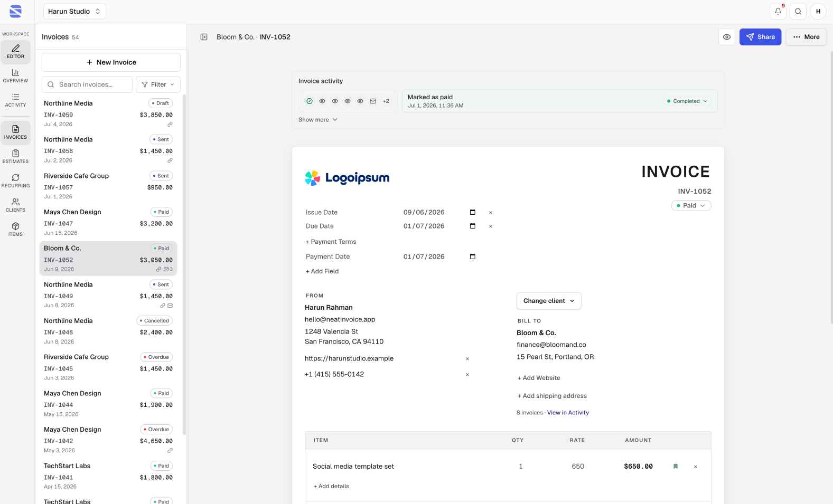Open notifications bell
833x504 pixels.
[x=778, y=11]
